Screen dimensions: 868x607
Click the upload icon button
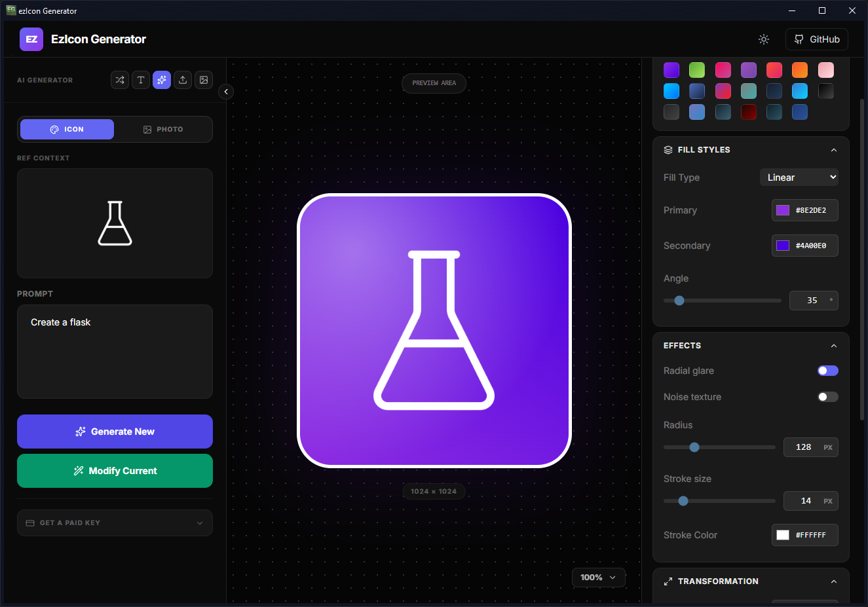(183, 80)
